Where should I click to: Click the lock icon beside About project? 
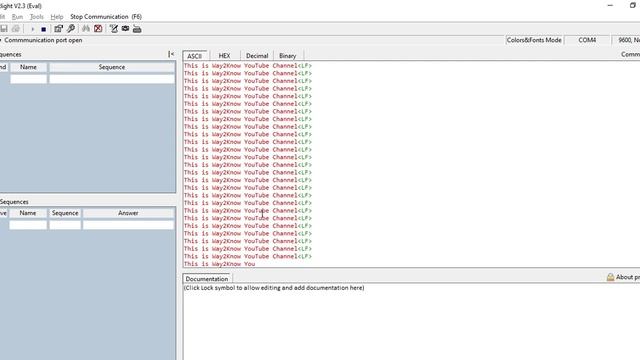[610, 277]
